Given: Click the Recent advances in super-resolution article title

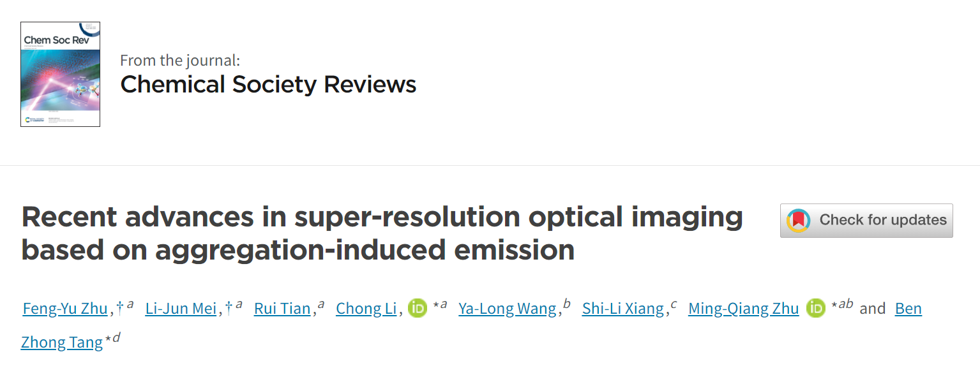Looking at the screenshot, I should pos(382,233).
